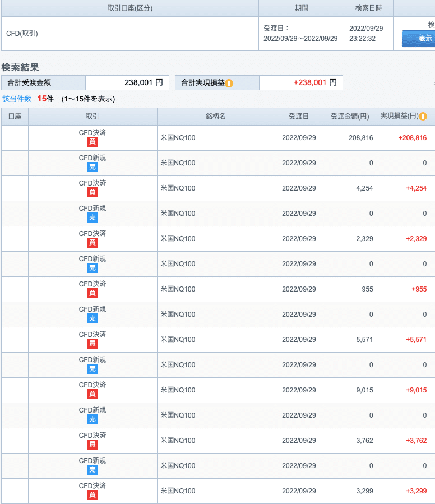This screenshot has width=435, height=504.
Task: Select the 受渡日 column header
Action: point(299,117)
